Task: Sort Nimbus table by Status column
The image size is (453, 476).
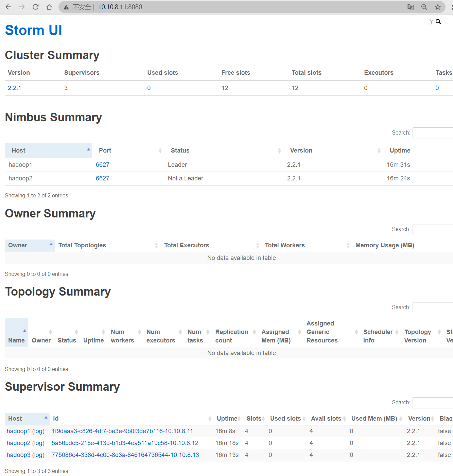Action: (x=224, y=151)
